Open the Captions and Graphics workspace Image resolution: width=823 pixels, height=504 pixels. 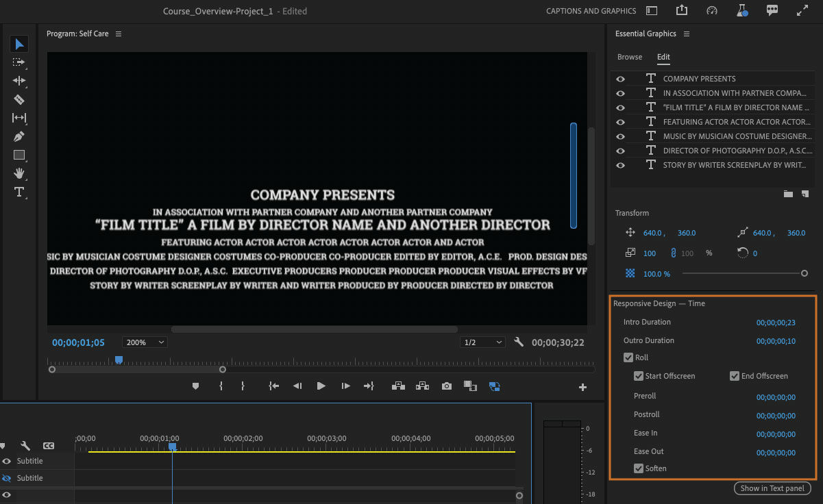[x=591, y=11]
